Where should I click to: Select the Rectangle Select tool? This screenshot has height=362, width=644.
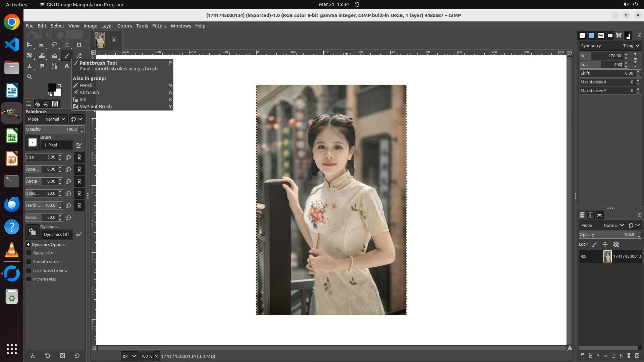[x=42, y=45]
